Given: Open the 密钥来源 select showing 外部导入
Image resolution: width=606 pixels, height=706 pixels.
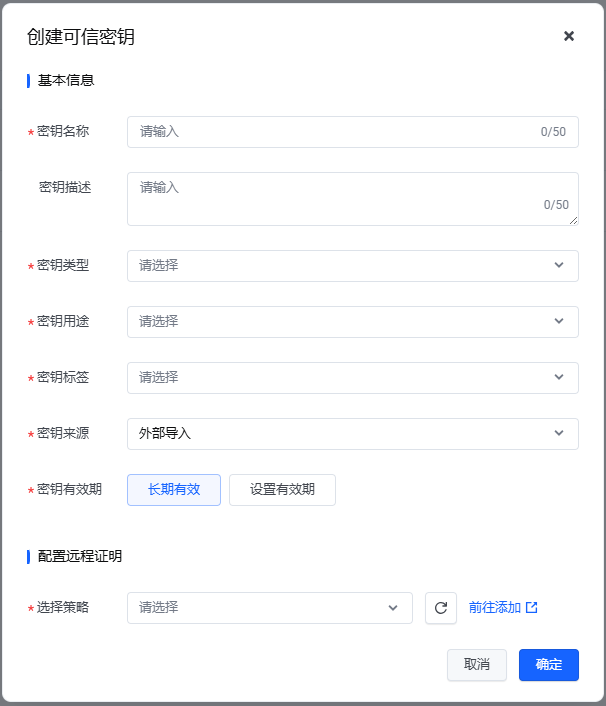Looking at the screenshot, I should (x=340, y=434).
